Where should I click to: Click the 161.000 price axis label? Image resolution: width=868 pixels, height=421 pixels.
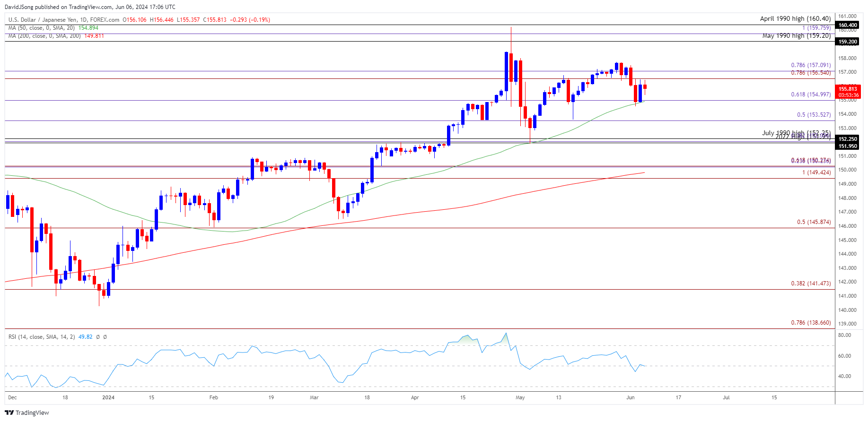[x=848, y=16]
